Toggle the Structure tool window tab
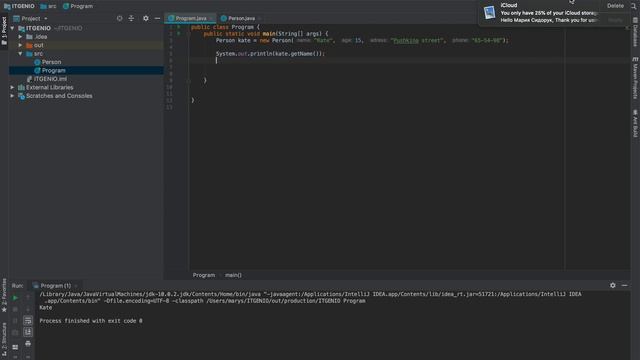 pos(4,339)
